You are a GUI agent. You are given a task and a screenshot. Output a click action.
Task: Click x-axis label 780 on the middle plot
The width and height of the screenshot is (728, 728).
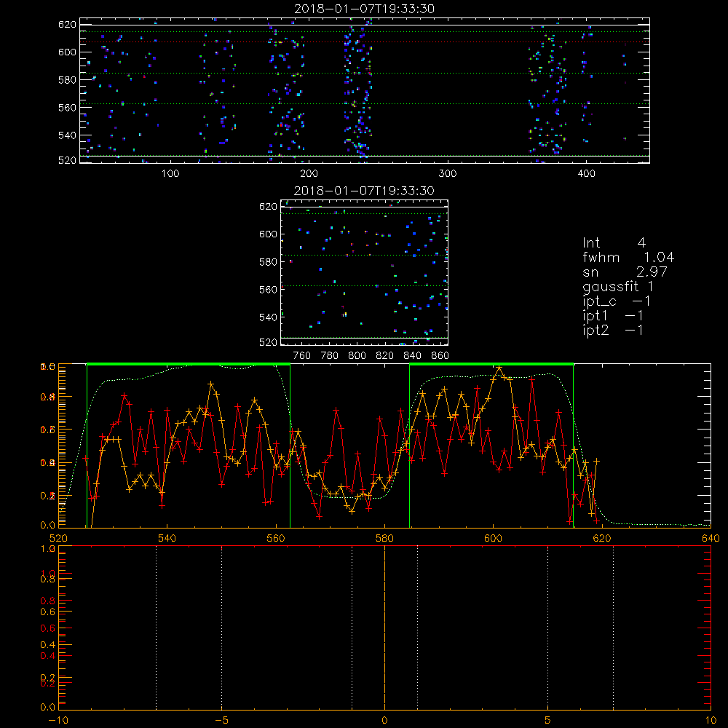(330, 356)
